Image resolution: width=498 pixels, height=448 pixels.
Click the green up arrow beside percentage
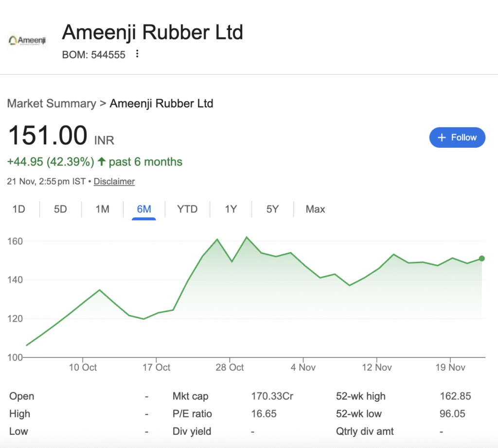(102, 162)
